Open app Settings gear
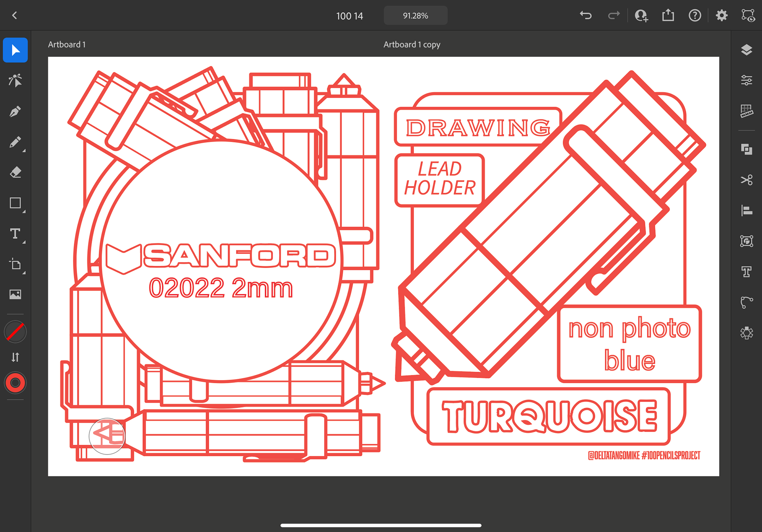The image size is (762, 532). pos(722,15)
